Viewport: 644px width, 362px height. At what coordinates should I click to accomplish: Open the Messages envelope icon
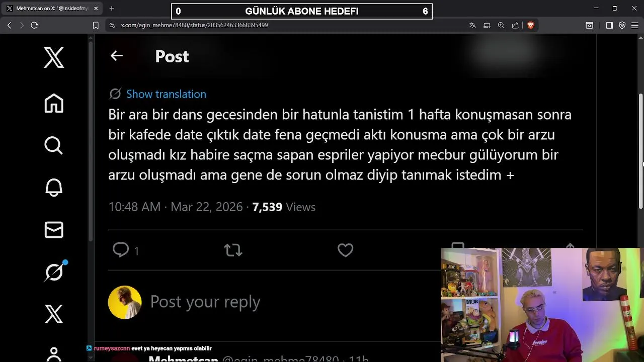pyautogui.click(x=54, y=230)
